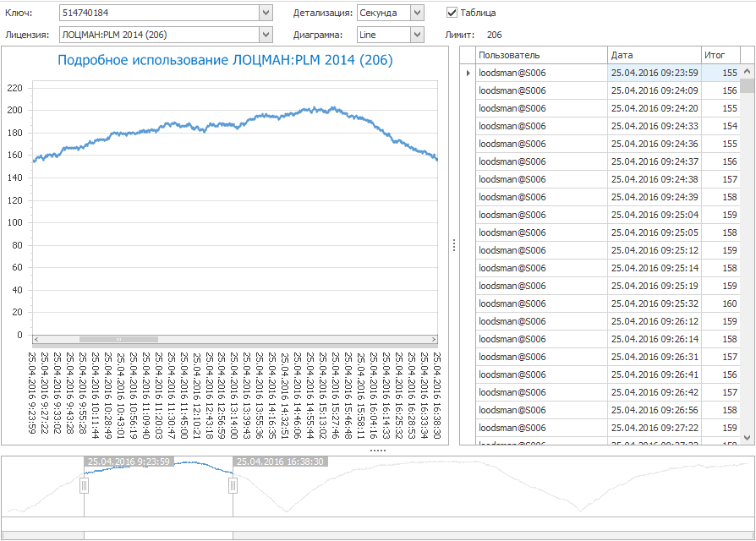Image resolution: width=756 pixels, height=541 pixels.
Task: Click the table scrollbar down arrow
Action: [747, 437]
